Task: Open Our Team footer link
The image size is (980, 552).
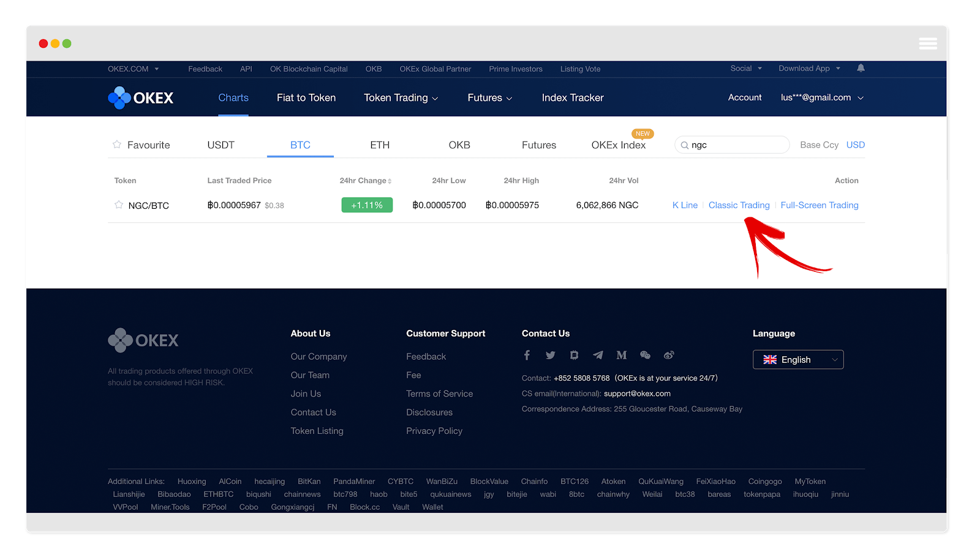Action: 310,375
